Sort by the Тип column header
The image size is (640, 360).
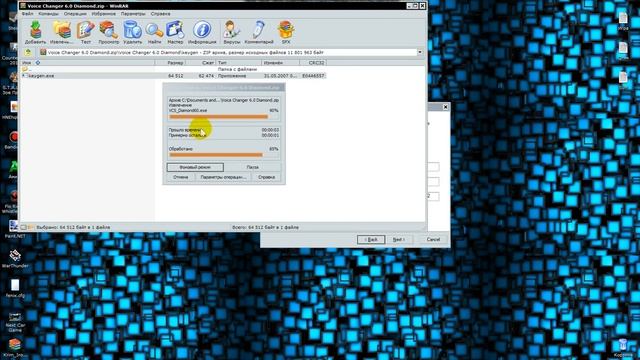coord(239,63)
